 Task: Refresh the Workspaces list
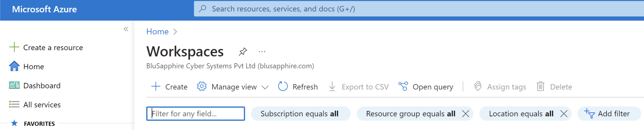pyautogui.click(x=298, y=87)
